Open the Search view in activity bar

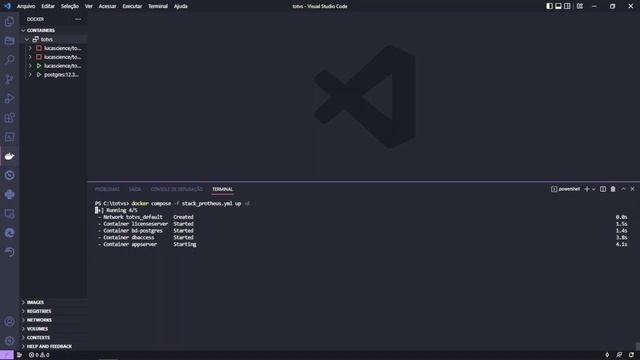pyautogui.click(x=9, y=60)
